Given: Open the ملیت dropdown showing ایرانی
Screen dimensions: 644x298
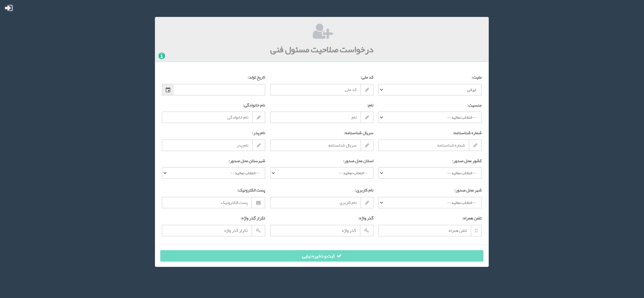Looking at the screenshot, I should pyautogui.click(x=429, y=90).
